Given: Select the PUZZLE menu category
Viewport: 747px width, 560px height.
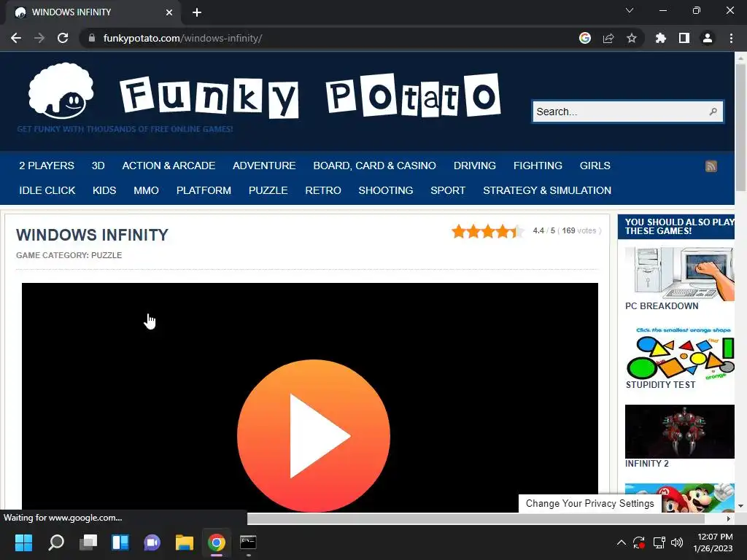Looking at the screenshot, I should (x=268, y=190).
